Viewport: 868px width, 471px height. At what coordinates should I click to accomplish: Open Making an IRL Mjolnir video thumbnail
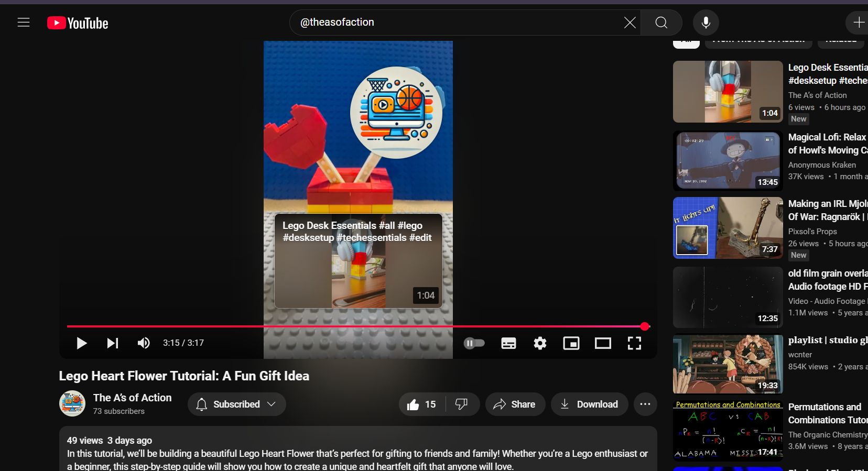pyautogui.click(x=728, y=228)
